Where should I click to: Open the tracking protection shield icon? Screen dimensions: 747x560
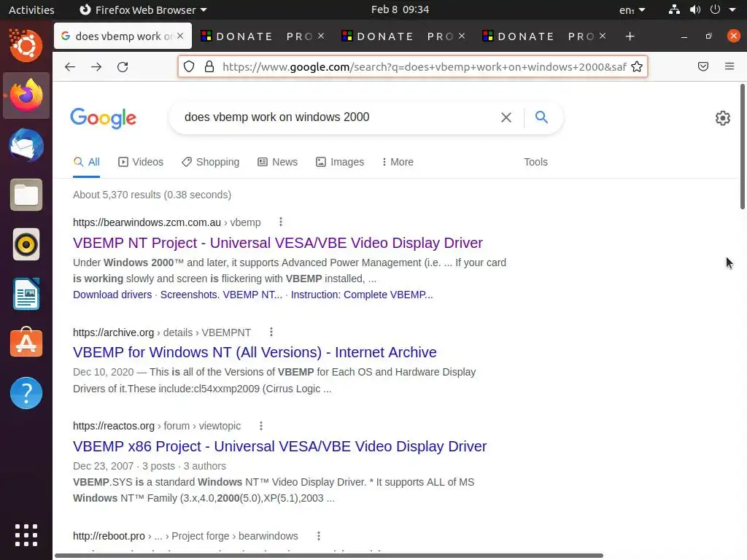click(189, 66)
